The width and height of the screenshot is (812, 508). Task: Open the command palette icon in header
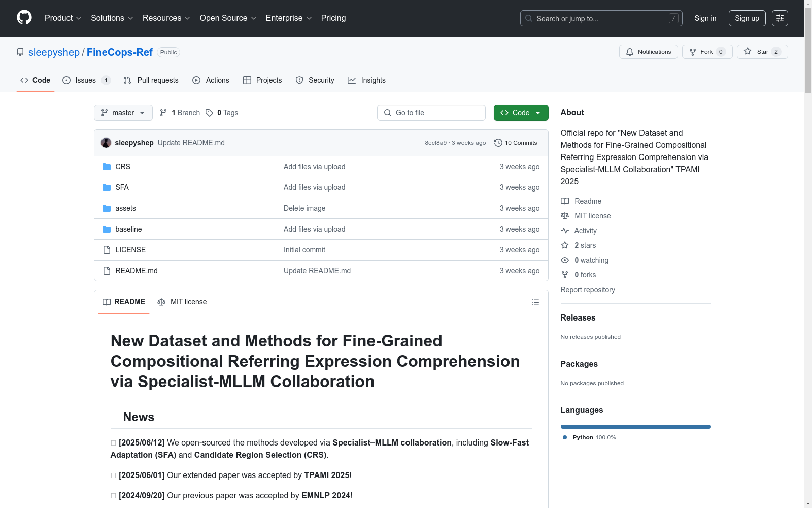pyautogui.click(x=780, y=18)
